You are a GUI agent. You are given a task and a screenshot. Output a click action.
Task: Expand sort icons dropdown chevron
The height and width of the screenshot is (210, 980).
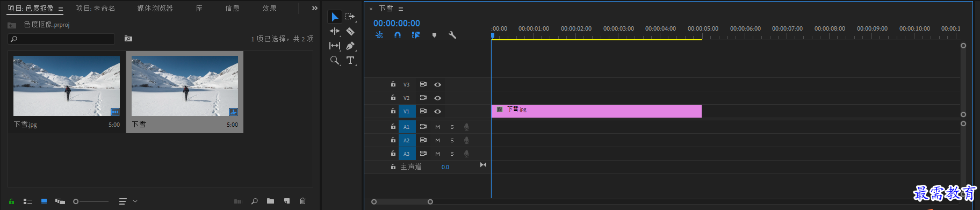(135, 201)
